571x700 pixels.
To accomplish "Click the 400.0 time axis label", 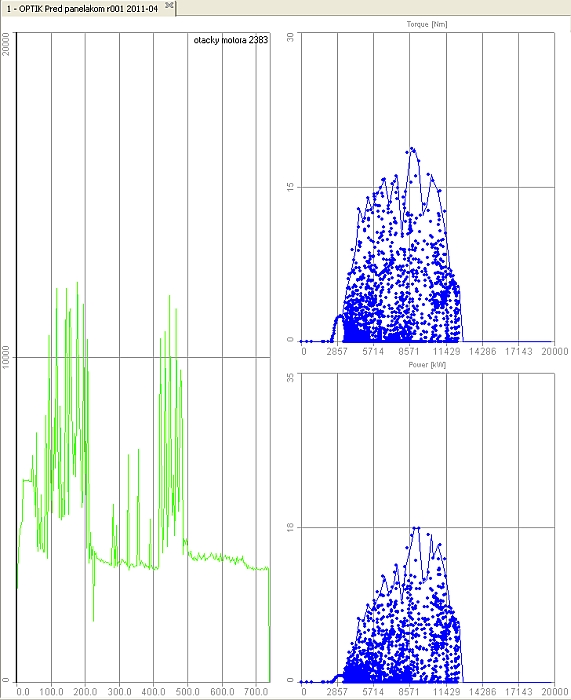I will 154,692.
